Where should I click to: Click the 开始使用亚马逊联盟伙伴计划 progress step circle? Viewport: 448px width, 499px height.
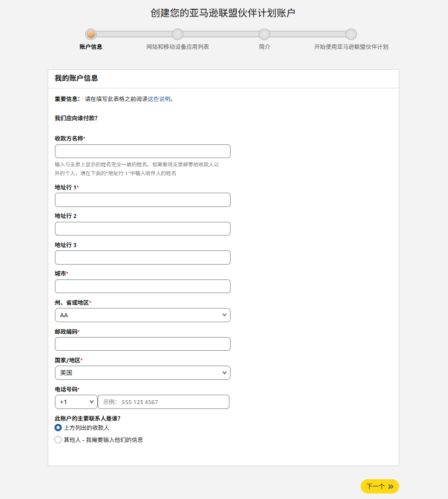(x=350, y=34)
